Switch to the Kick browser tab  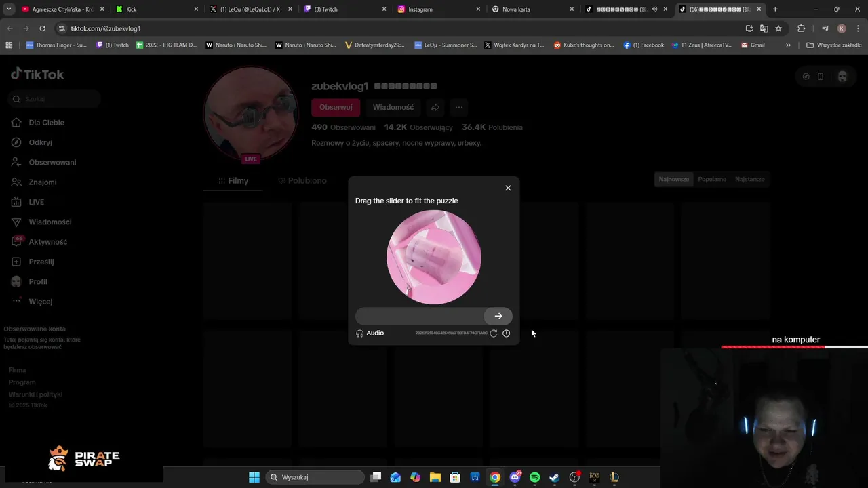[x=157, y=9]
